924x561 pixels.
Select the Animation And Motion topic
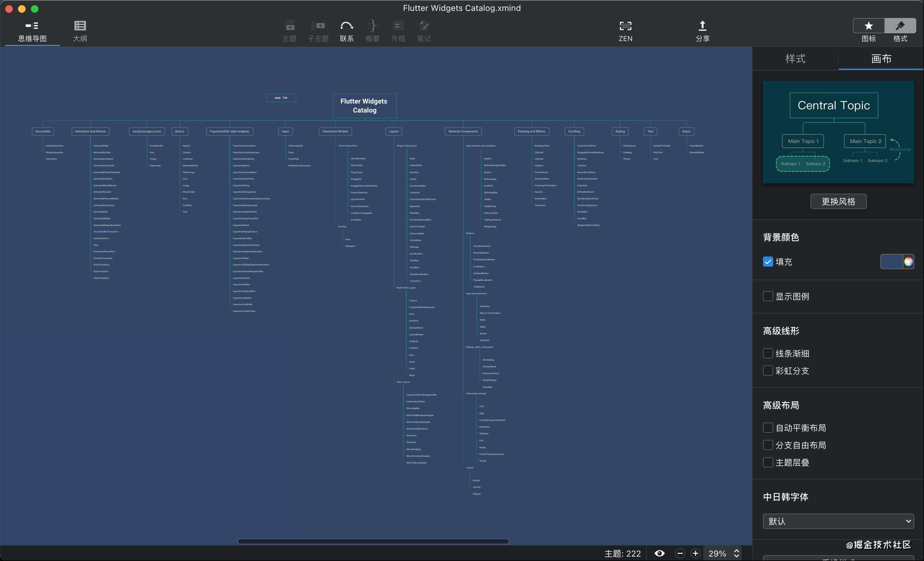click(90, 131)
